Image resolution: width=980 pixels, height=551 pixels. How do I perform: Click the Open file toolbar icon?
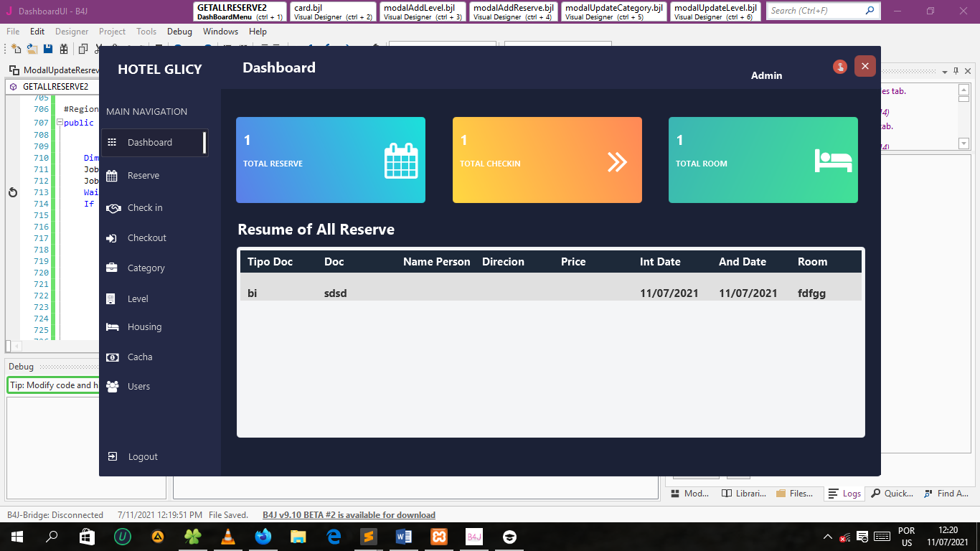tap(32, 49)
